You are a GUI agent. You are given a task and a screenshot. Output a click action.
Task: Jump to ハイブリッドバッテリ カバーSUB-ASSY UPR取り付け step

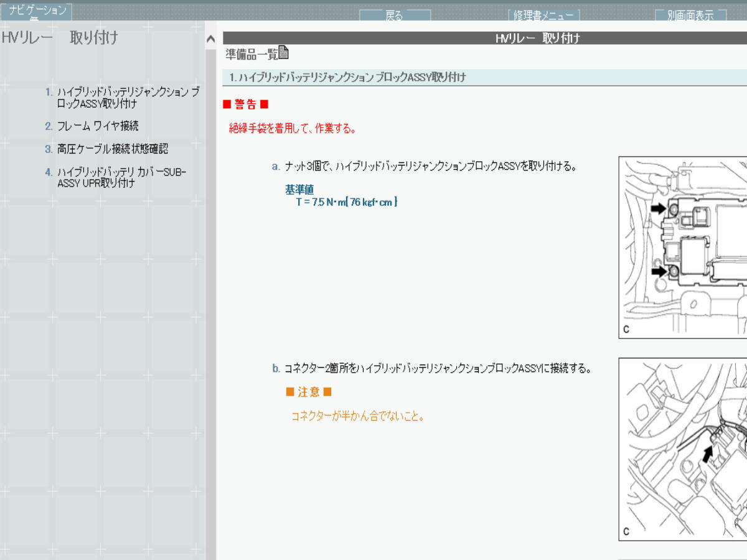pyautogui.click(x=121, y=177)
